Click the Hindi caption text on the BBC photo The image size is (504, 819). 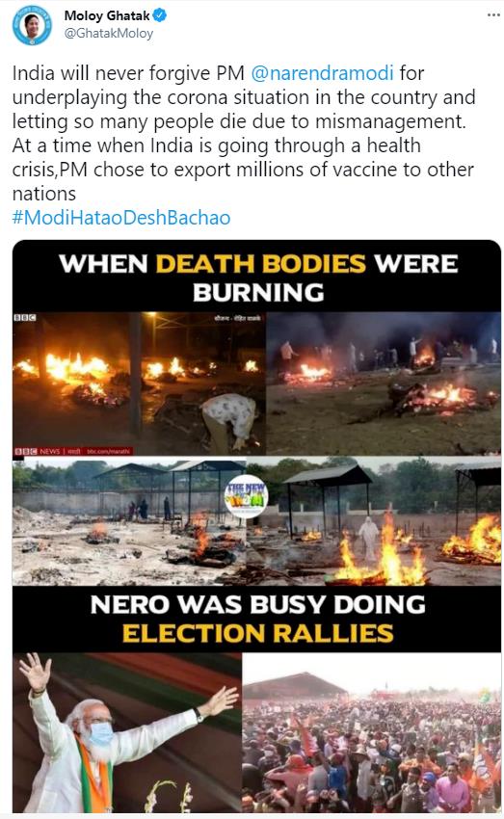pos(237,318)
